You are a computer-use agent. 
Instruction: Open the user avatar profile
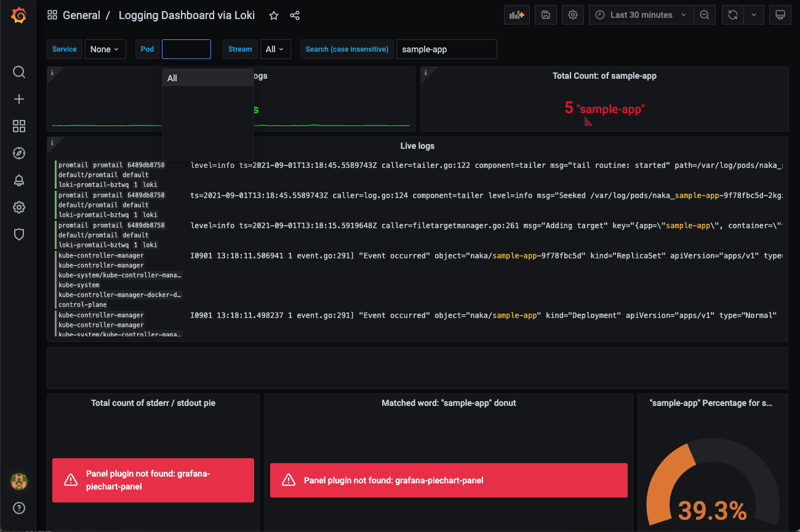(x=19, y=482)
